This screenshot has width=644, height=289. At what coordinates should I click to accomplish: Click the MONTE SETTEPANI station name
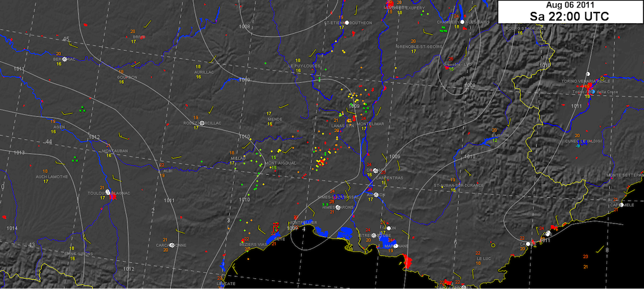tap(625, 175)
